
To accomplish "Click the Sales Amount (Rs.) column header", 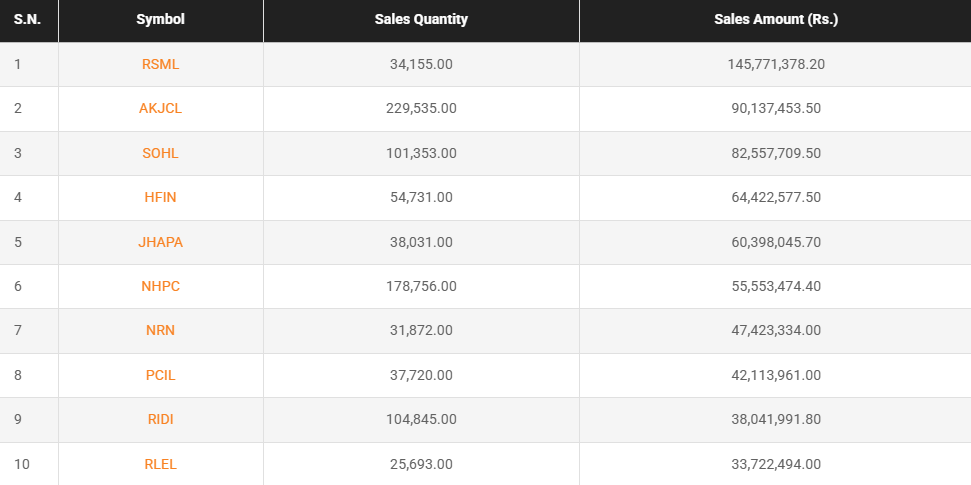I will tap(775, 20).
